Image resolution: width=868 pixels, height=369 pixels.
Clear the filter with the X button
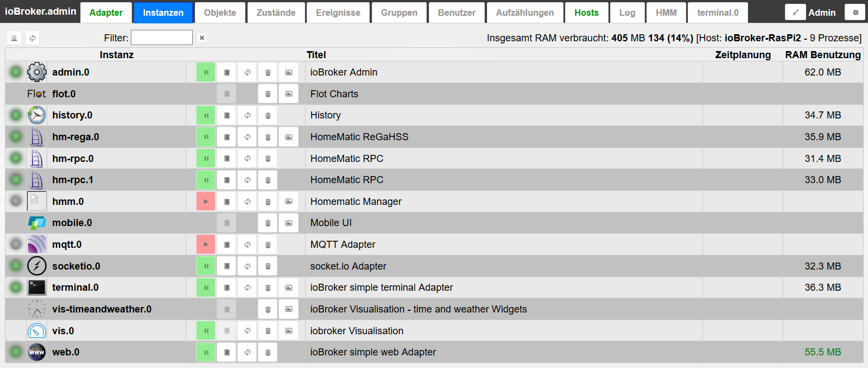click(202, 37)
